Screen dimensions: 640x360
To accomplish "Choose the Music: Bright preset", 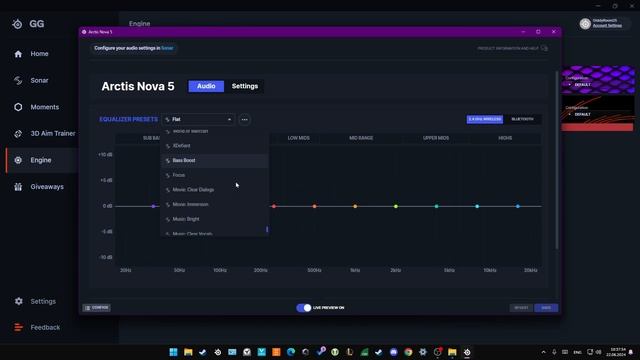I will (x=214, y=219).
